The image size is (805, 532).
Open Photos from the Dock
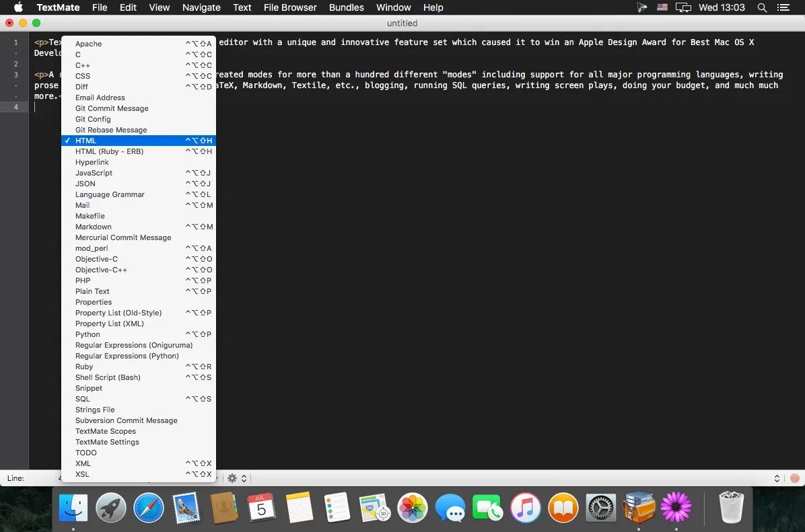tap(412, 507)
